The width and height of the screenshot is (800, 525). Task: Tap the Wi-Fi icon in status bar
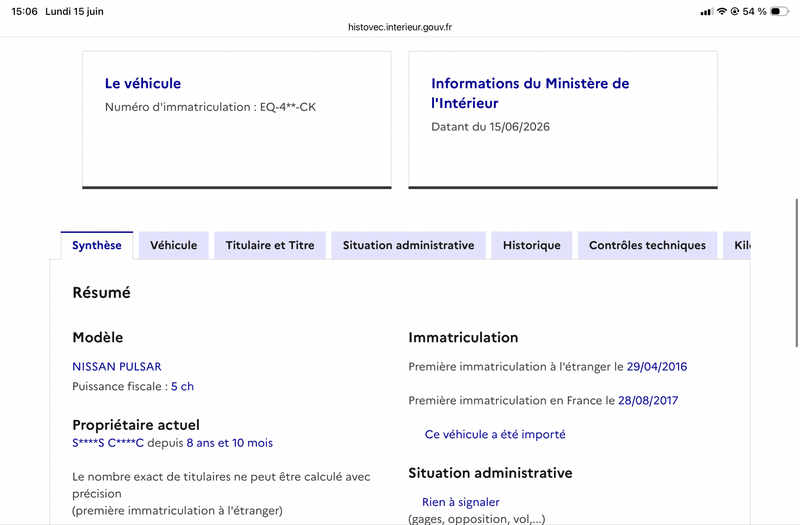[x=721, y=11]
